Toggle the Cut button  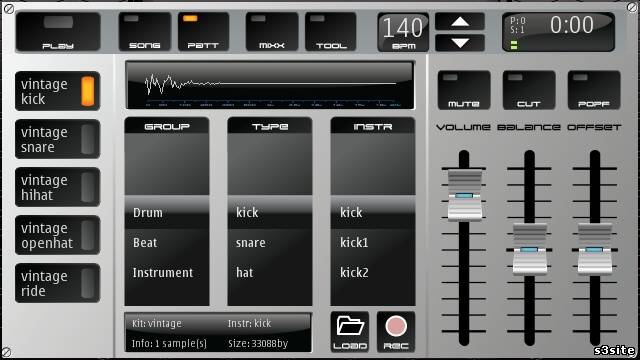click(529, 90)
